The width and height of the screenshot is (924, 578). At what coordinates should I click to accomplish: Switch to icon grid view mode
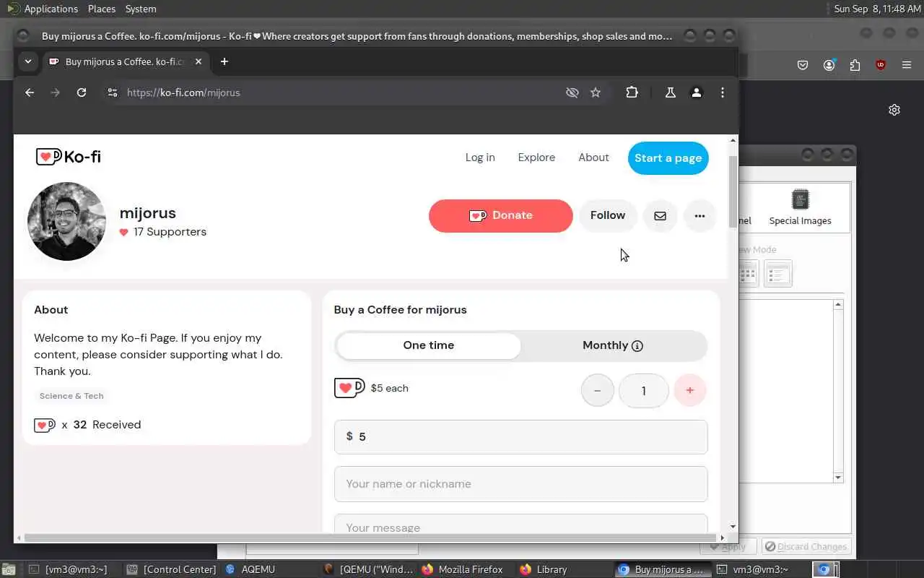tap(748, 274)
